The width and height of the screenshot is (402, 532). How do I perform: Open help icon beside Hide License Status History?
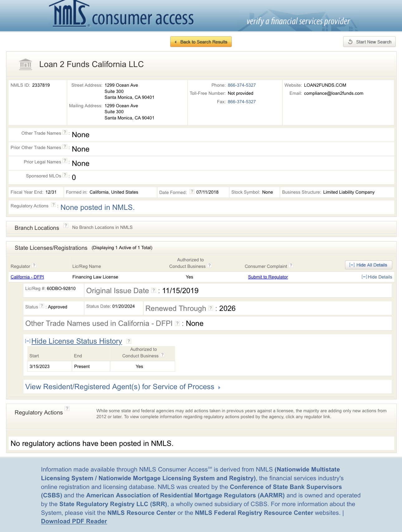coord(129,341)
